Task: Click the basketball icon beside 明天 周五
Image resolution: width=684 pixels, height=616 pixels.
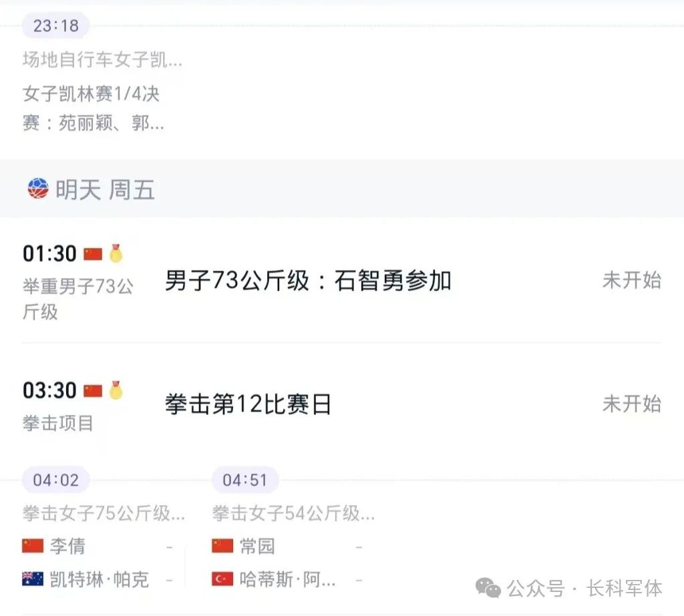Action: (x=38, y=190)
